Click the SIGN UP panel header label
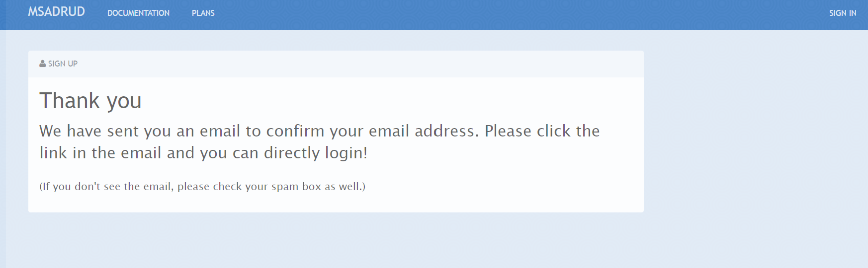Viewport: 868px width, 268px height. (x=63, y=64)
